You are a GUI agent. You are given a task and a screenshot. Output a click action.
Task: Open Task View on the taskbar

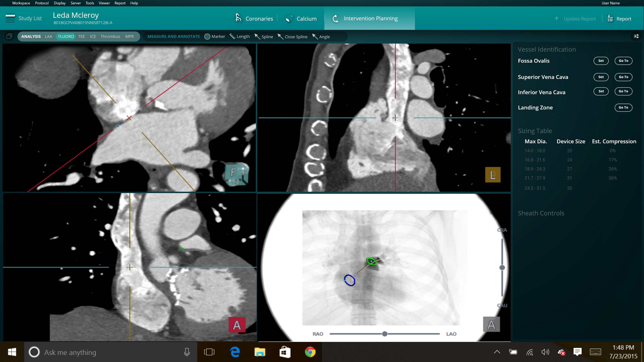(x=209, y=352)
